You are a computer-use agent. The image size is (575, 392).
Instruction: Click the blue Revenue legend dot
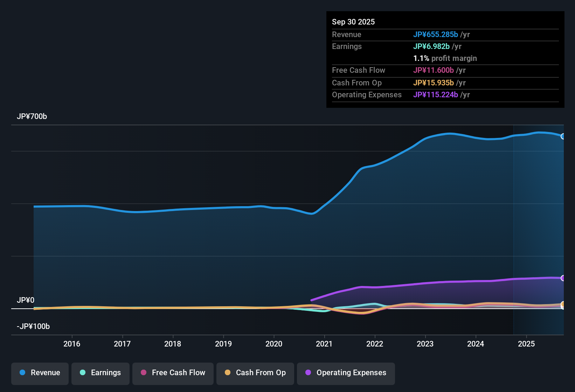pos(22,373)
